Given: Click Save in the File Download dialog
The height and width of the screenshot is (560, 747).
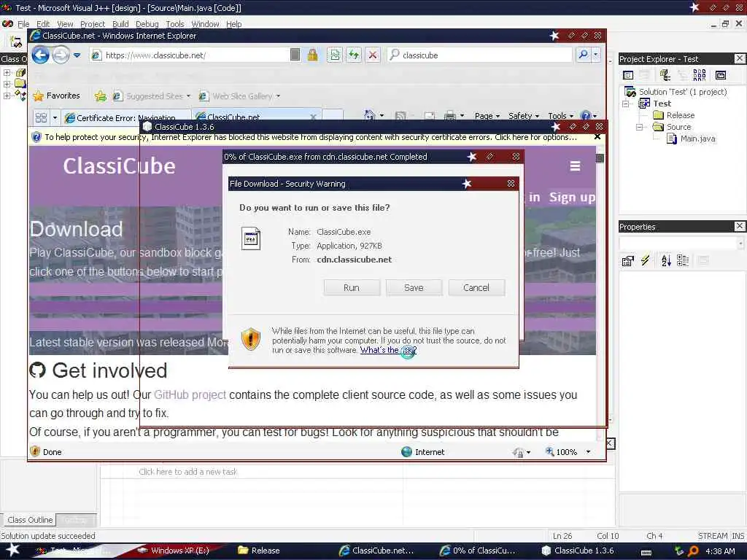Looking at the screenshot, I should (414, 287).
